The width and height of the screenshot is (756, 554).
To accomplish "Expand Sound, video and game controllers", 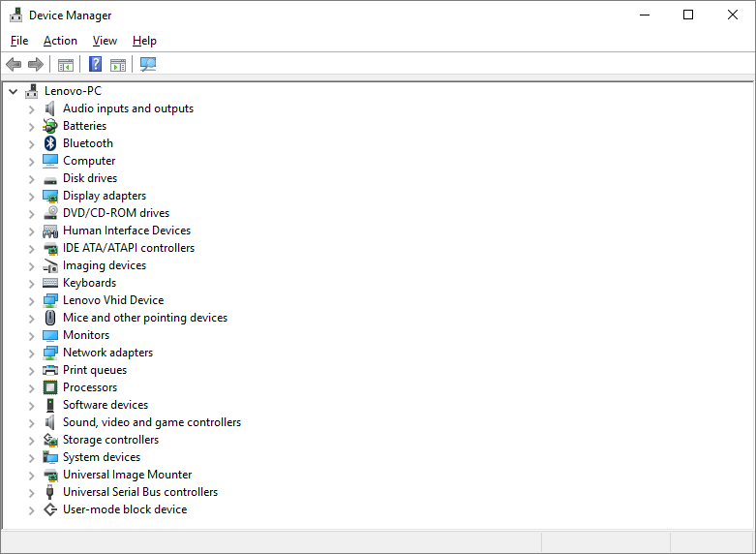I will point(31,422).
